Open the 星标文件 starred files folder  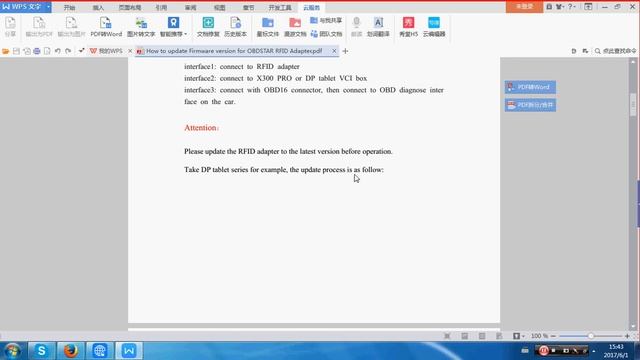pos(268,27)
